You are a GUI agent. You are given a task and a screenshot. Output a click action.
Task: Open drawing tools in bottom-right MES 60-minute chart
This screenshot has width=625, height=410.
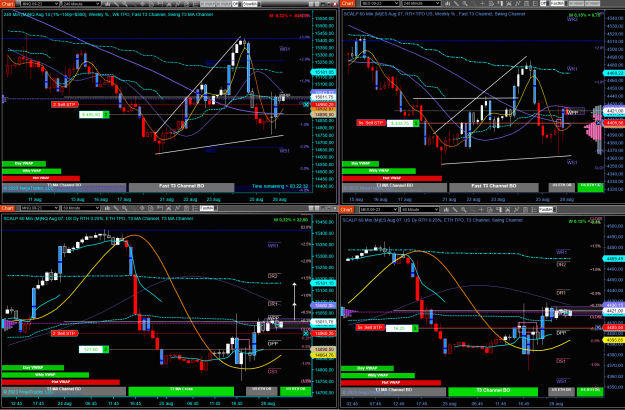click(x=455, y=209)
